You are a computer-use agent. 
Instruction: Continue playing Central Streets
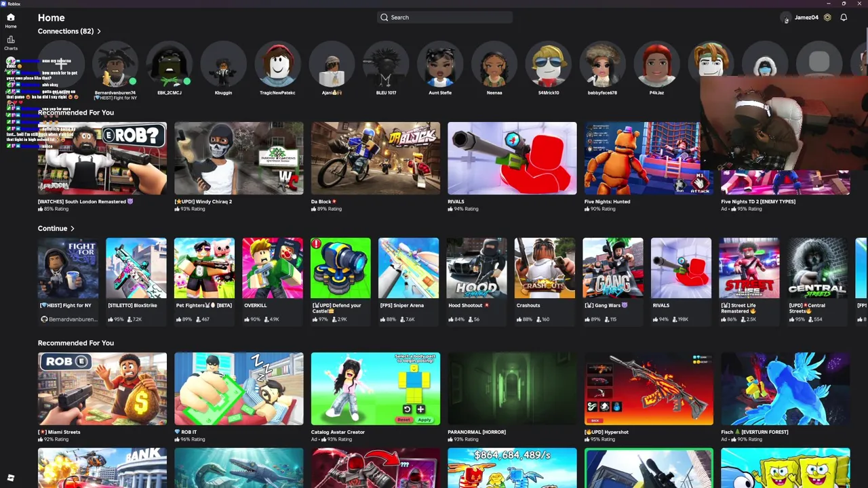click(818, 268)
